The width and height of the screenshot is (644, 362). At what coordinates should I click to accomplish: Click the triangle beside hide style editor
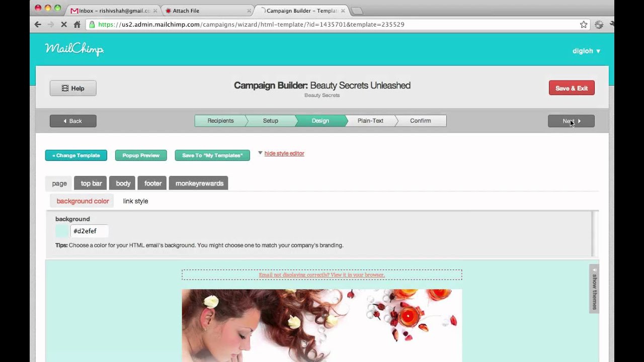tap(260, 153)
